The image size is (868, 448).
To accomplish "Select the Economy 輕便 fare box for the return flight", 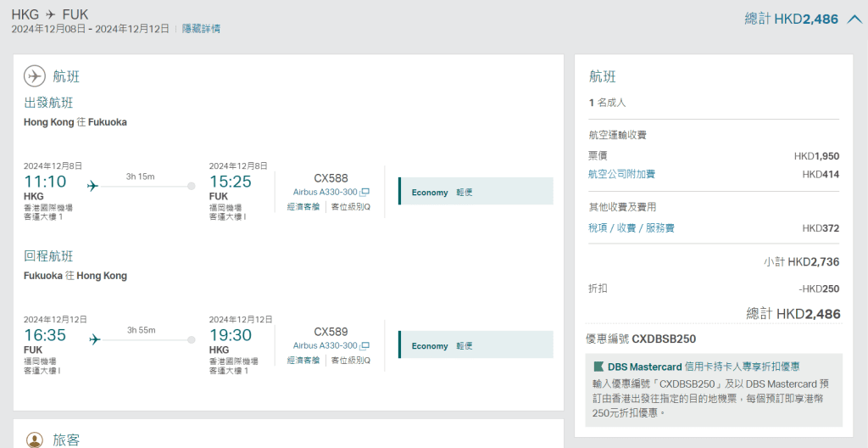I will (x=476, y=345).
